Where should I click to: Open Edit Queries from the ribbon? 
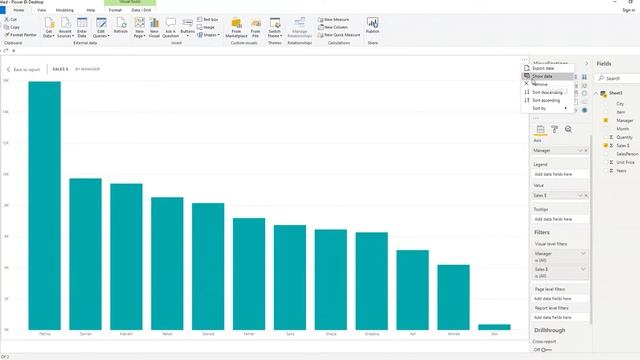101,28
